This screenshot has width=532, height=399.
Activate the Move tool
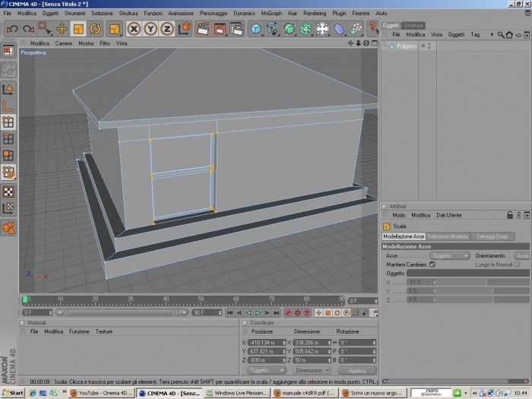(x=62, y=29)
